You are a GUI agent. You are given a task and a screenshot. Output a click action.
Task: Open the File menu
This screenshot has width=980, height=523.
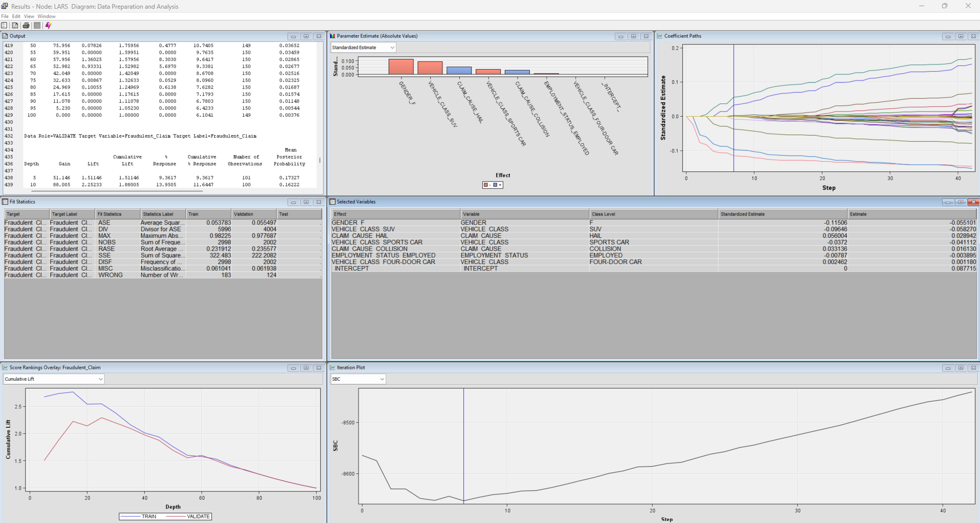[5, 16]
